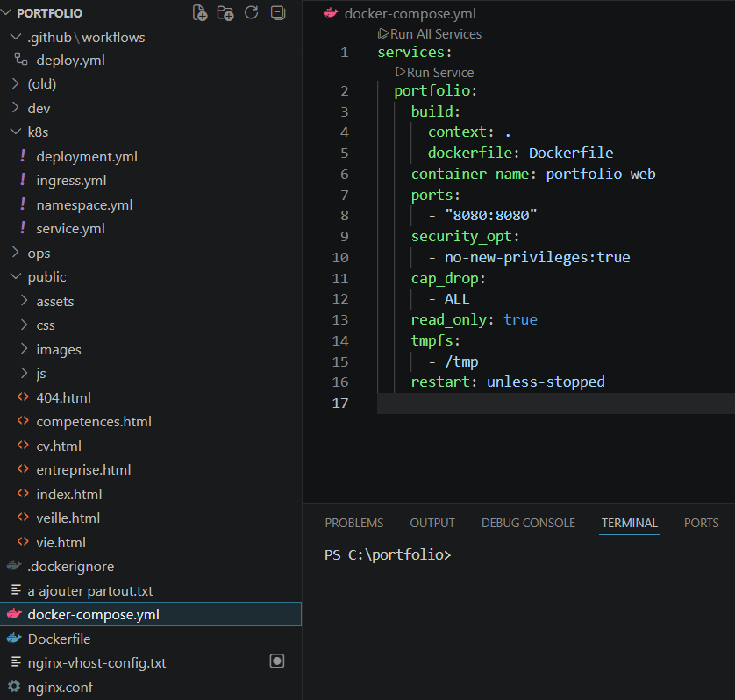Collapse the k8s folder
The width and height of the screenshot is (735, 700).
16,132
